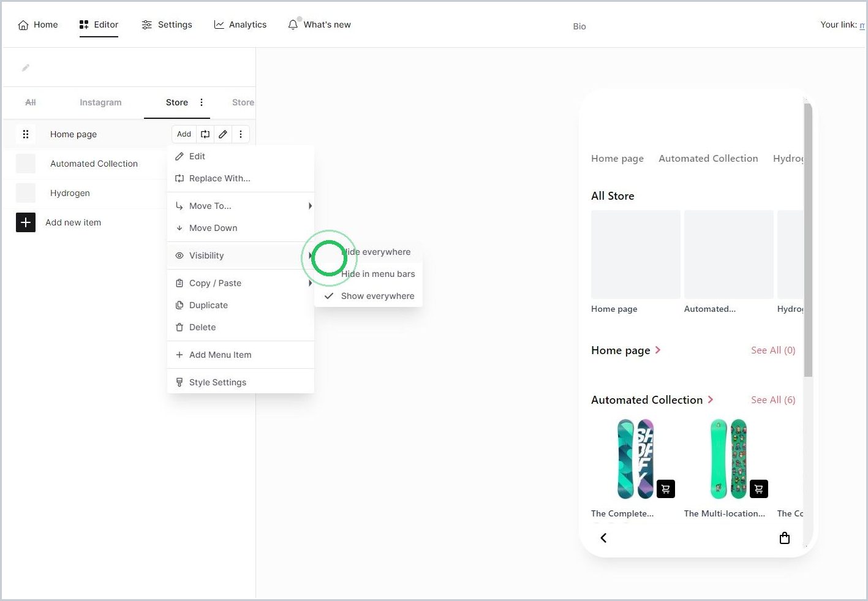Image resolution: width=868 pixels, height=601 pixels.
Task: Add The Complete snowboard to cart
Action: click(666, 489)
